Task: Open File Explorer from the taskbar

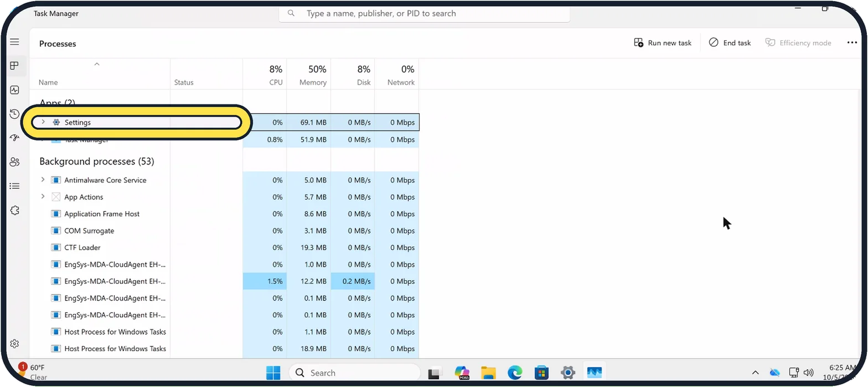Action: coord(488,373)
